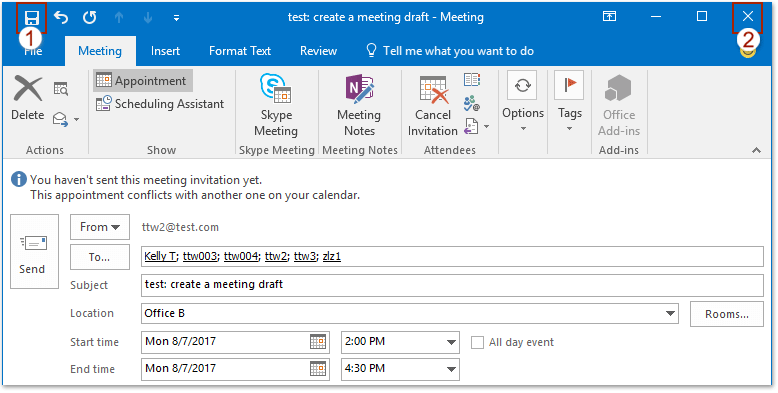Click the calendar preview icon beside Delete
Screen dimensions: 778x393
tap(61, 89)
